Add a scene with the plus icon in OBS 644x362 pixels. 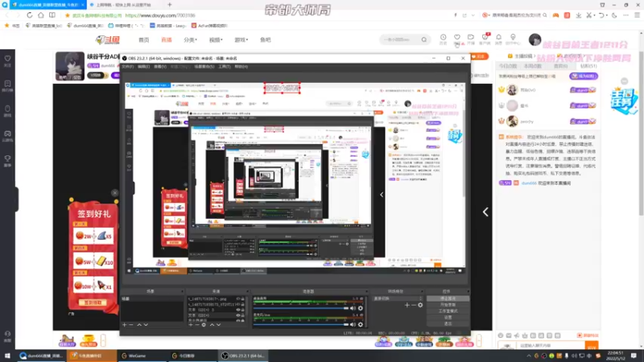pos(125,325)
